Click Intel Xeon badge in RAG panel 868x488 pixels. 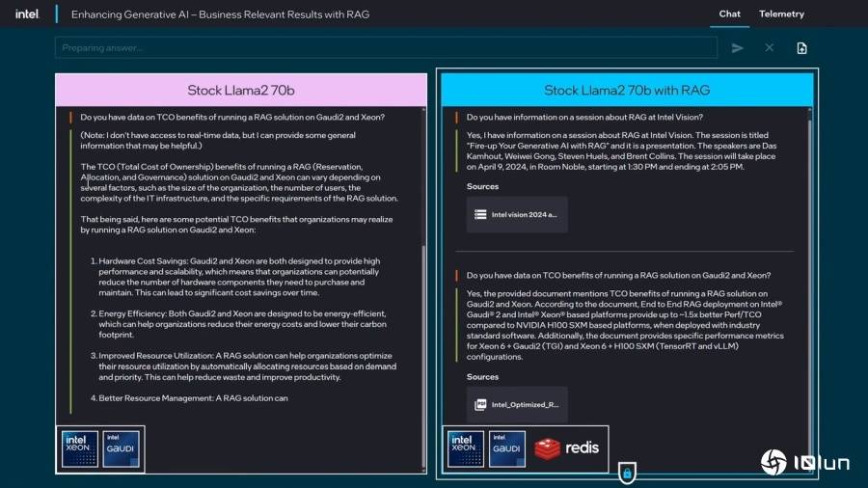tap(466, 448)
